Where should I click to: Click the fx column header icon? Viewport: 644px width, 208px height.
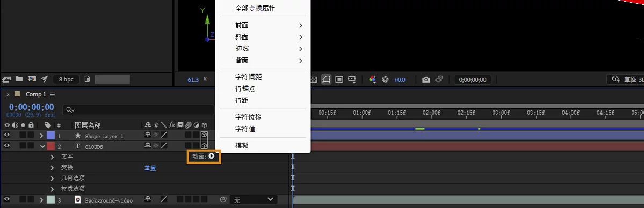point(172,125)
